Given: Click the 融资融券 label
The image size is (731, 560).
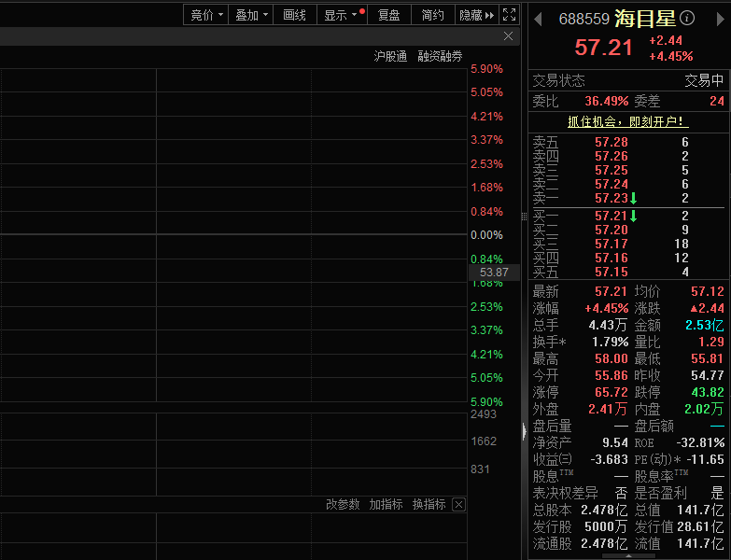Looking at the screenshot, I should (440, 56).
